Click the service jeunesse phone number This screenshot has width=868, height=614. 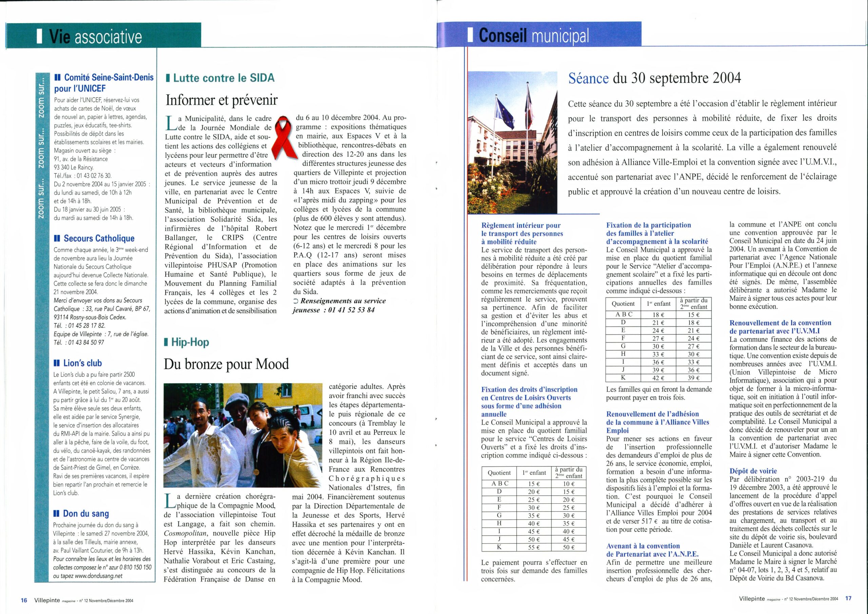click(x=352, y=310)
